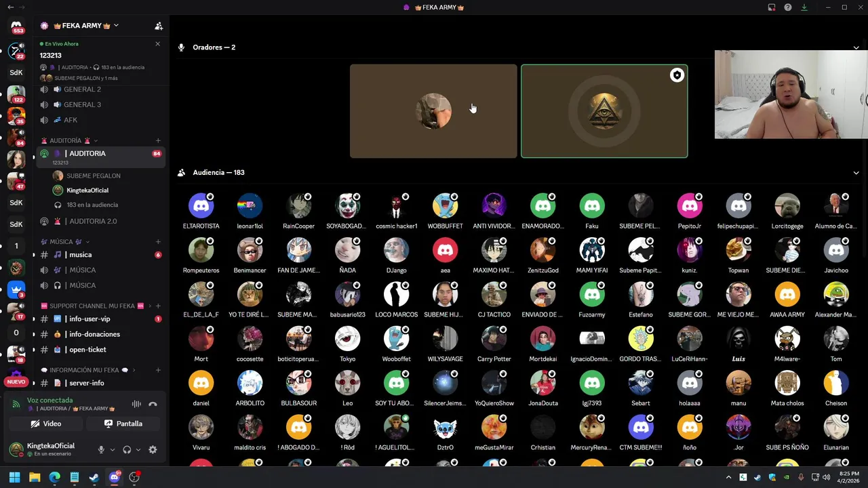Select the first speaker tile with a round photo avatar
The width and height of the screenshot is (868, 488).
click(433, 111)
